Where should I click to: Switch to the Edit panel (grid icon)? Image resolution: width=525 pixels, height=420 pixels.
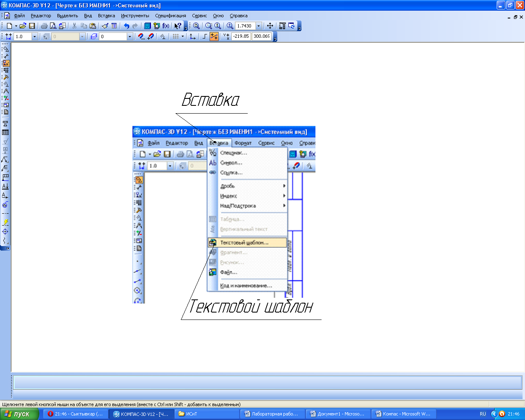pos(6,70)
